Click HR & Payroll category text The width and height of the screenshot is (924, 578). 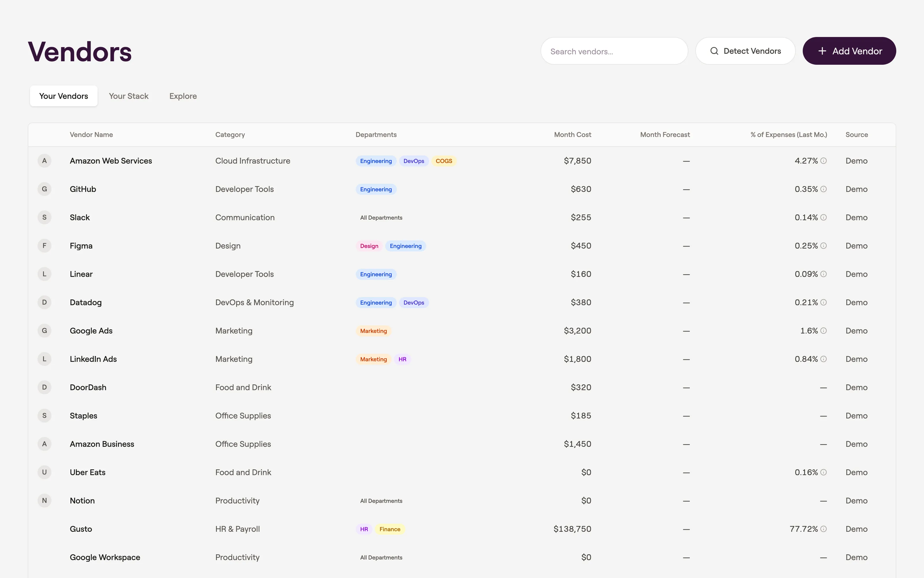[237, 529]
